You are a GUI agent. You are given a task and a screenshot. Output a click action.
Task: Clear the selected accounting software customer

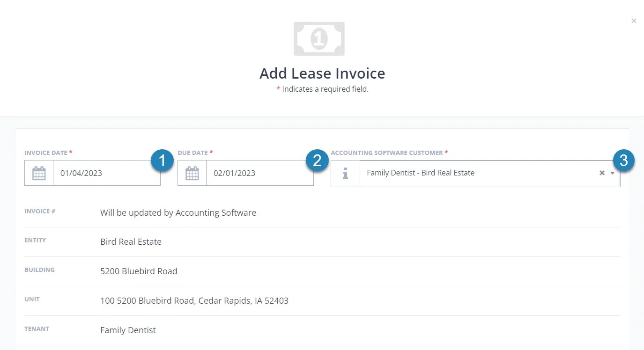[601, 173]
